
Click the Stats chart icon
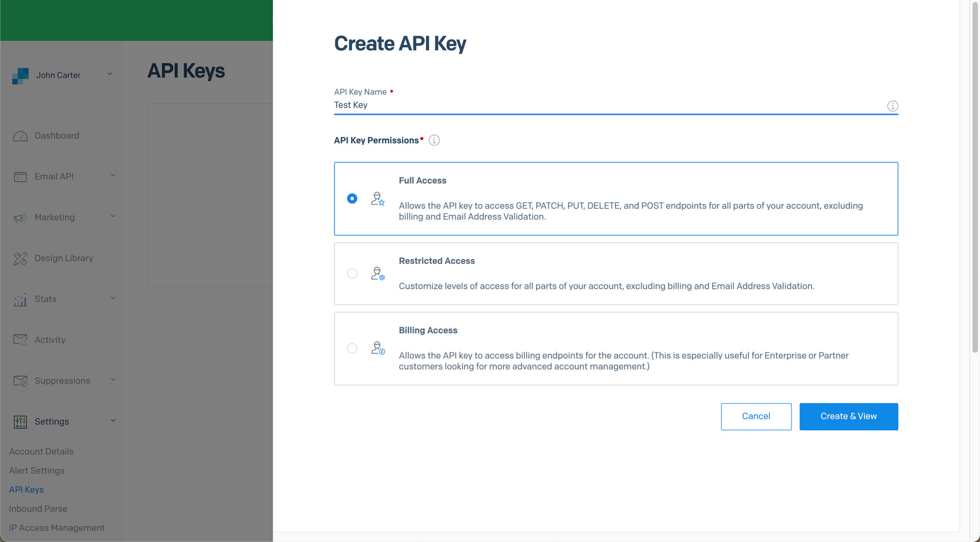(x=20, y=300)
